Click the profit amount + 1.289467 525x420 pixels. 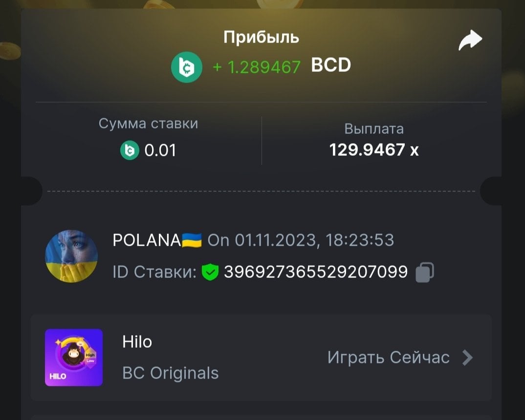(257, 67)
